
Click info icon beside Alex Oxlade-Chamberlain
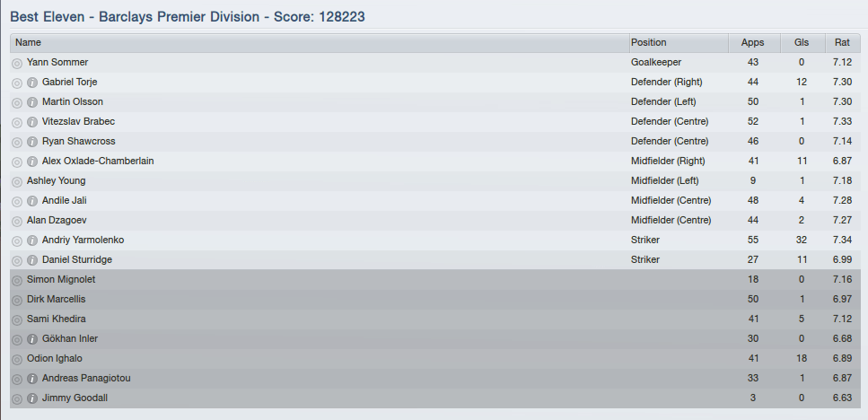click(x=32, y=162)
